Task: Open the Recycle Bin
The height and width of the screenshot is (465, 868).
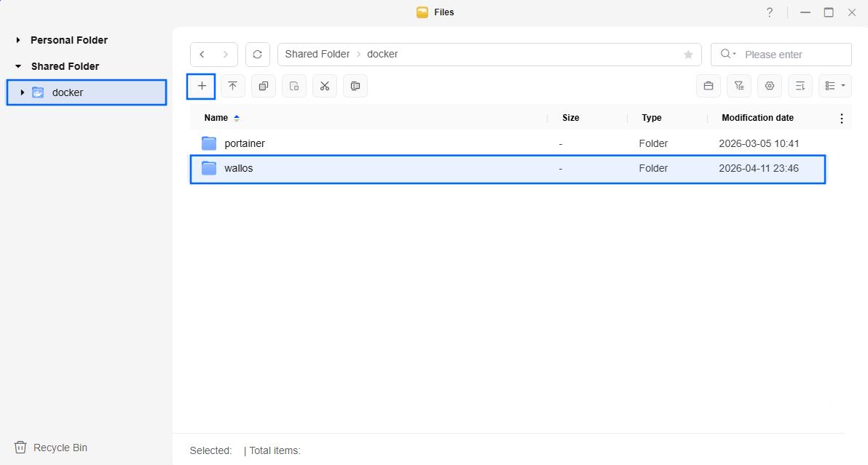Action: [60, 448]
